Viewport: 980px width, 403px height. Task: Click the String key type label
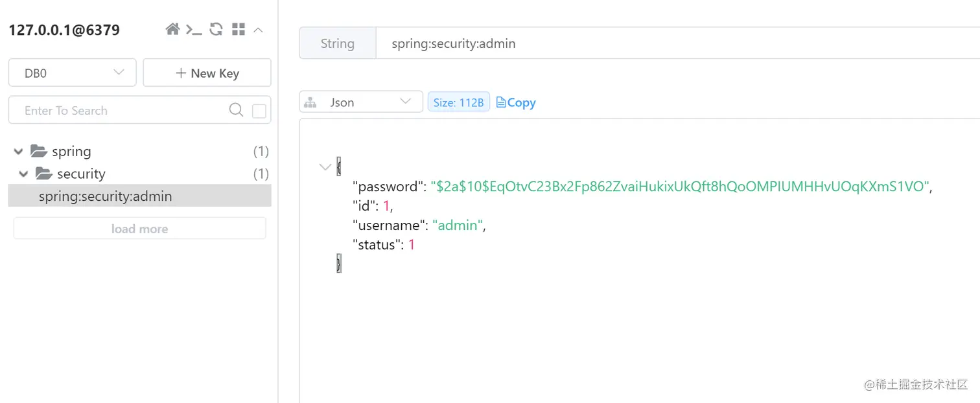337,43
